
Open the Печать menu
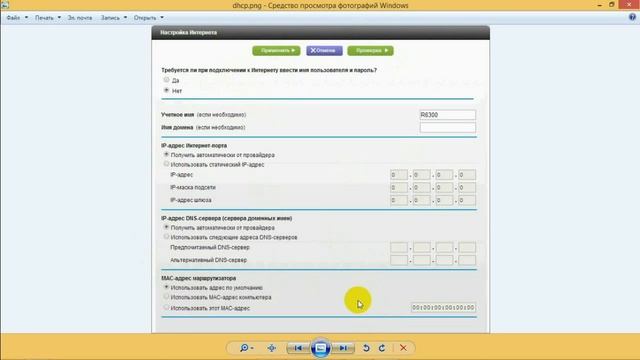[x=48, y=18]
